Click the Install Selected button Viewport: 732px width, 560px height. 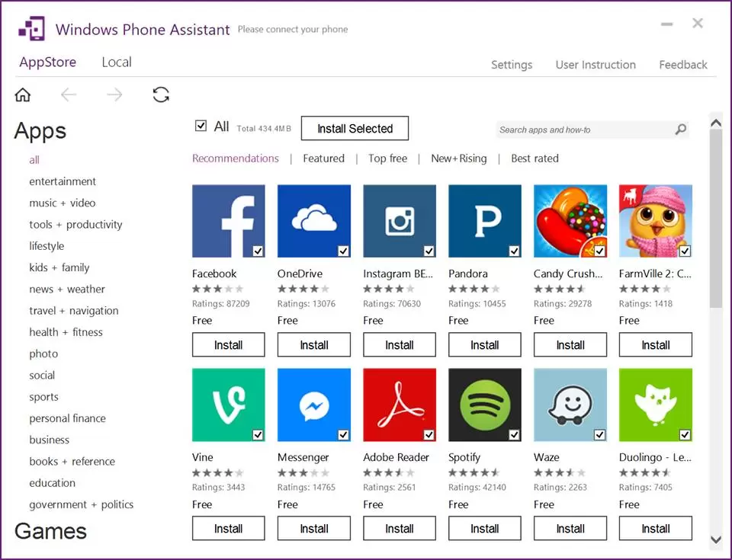point(355,128)
